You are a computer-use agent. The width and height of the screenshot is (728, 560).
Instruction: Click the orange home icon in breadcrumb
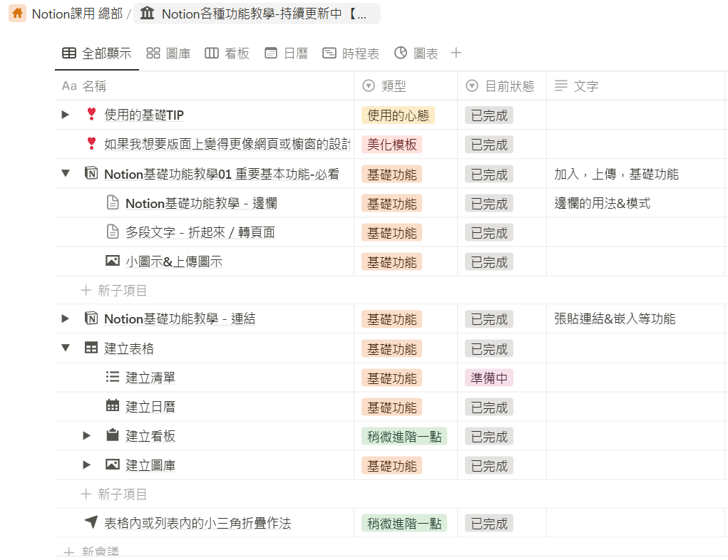tap(18, 13)
